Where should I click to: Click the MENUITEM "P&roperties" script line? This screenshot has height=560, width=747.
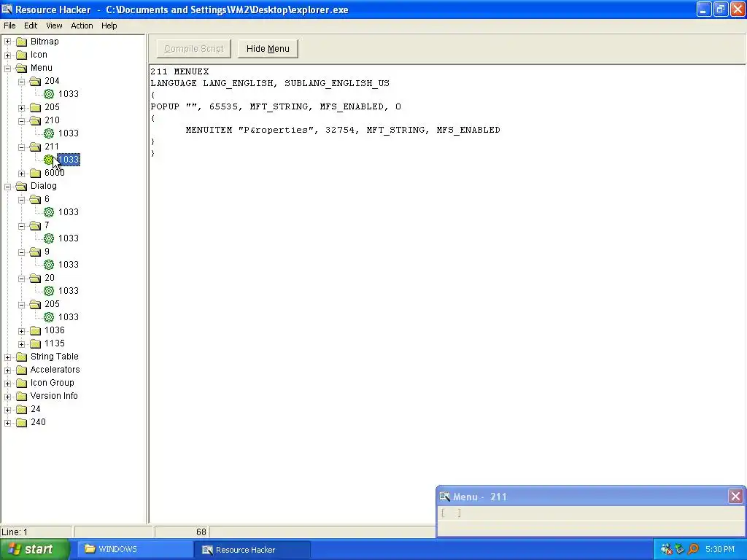pyautogui.click(x=343, y=130)
